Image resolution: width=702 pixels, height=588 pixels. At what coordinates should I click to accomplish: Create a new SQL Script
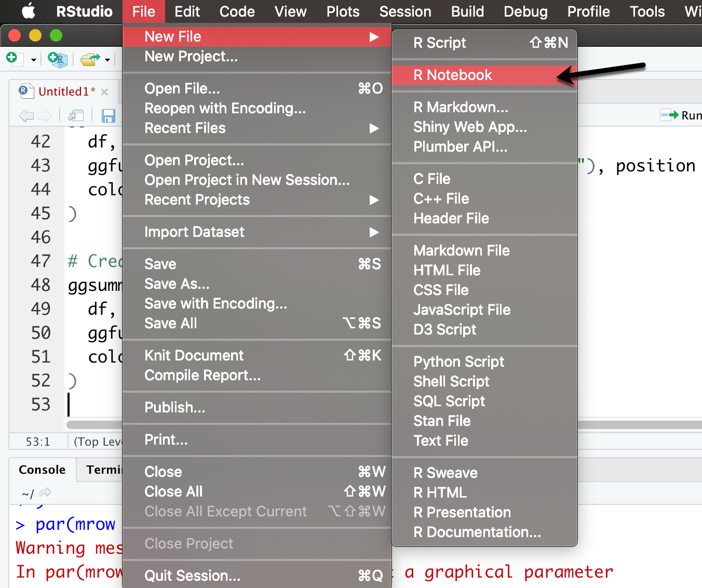point(484,401)
